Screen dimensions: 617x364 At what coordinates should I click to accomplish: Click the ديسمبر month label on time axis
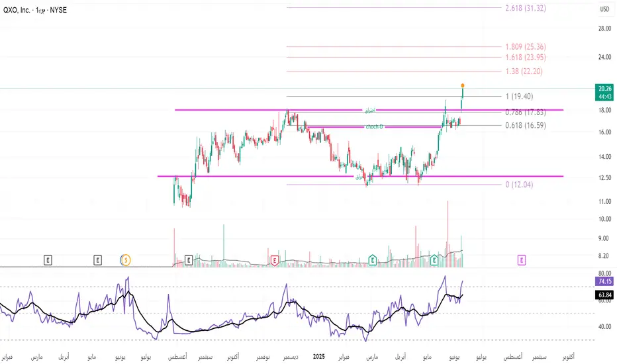(291, 357)
